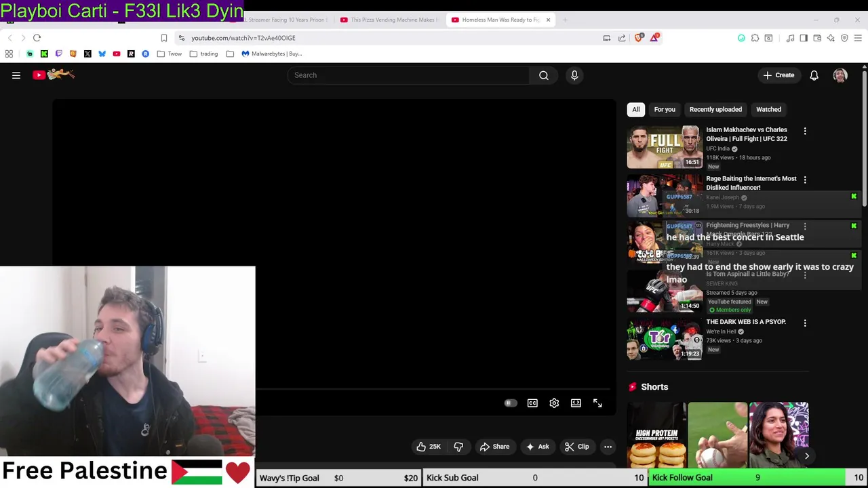Open the Kick bookmark icon

[x=44, y=54]
